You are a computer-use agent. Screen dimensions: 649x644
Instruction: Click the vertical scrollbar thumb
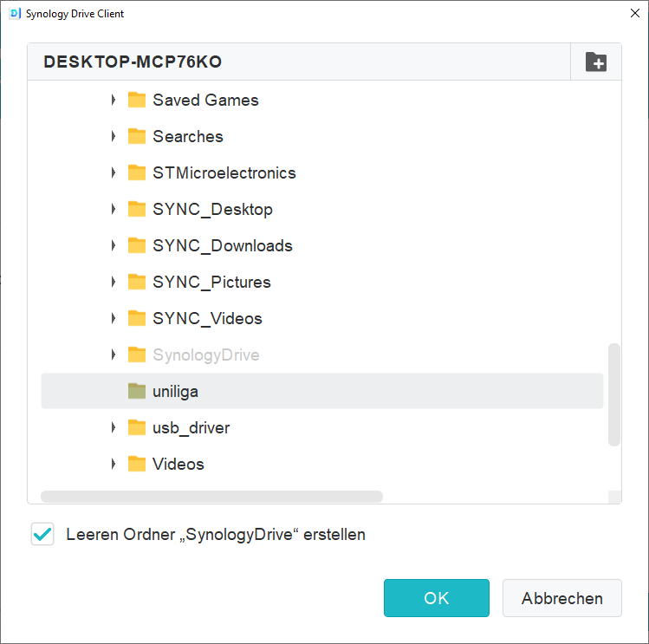(x=613, y=394)
